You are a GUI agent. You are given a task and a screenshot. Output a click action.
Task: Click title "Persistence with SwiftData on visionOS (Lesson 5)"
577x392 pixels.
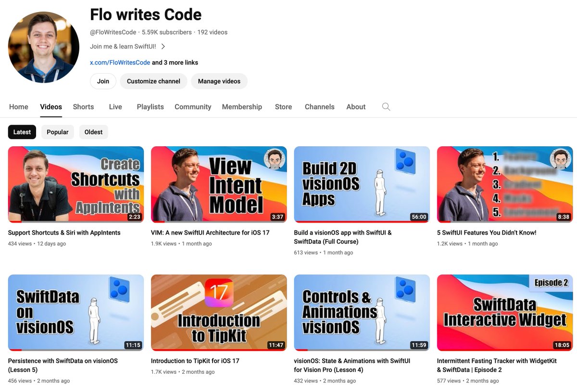tap(63, 366)
